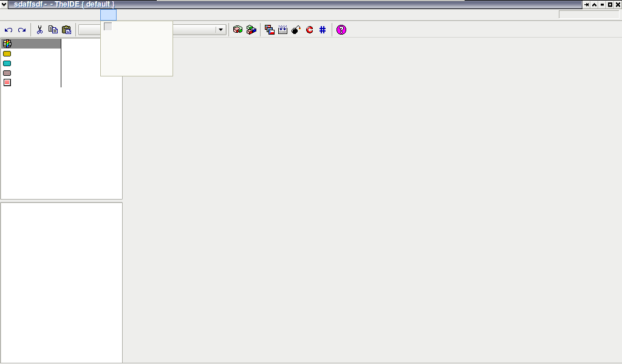Image resolution: width=622 pixels, height=364 pixels.
Task: Click the red C icon
Action: click(x=309, y=30)
